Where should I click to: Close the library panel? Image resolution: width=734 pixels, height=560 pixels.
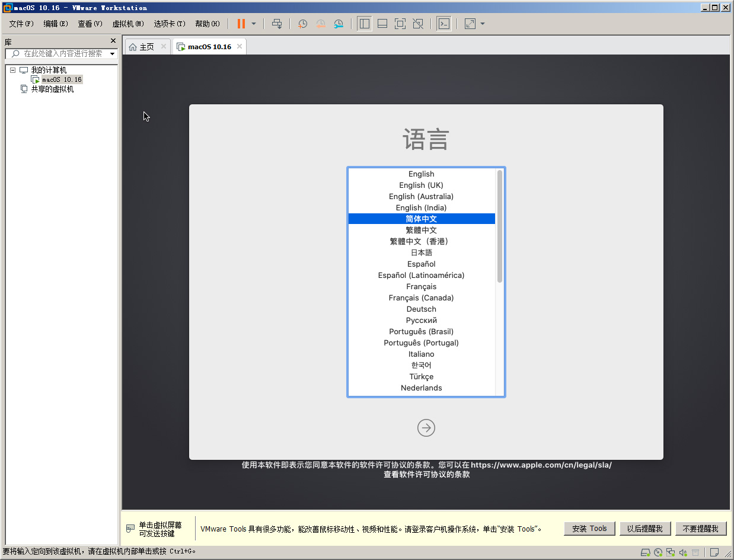[x=113, y=41]
